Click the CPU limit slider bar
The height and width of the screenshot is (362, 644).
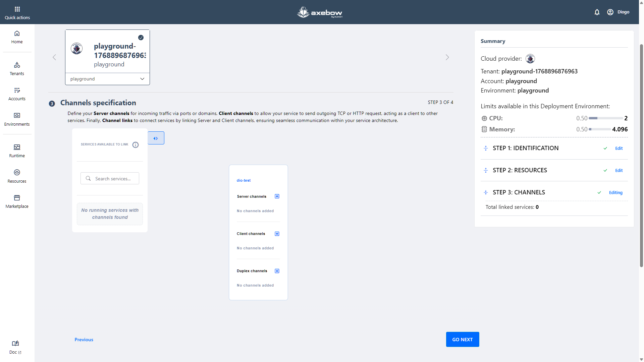coord(605,118)
